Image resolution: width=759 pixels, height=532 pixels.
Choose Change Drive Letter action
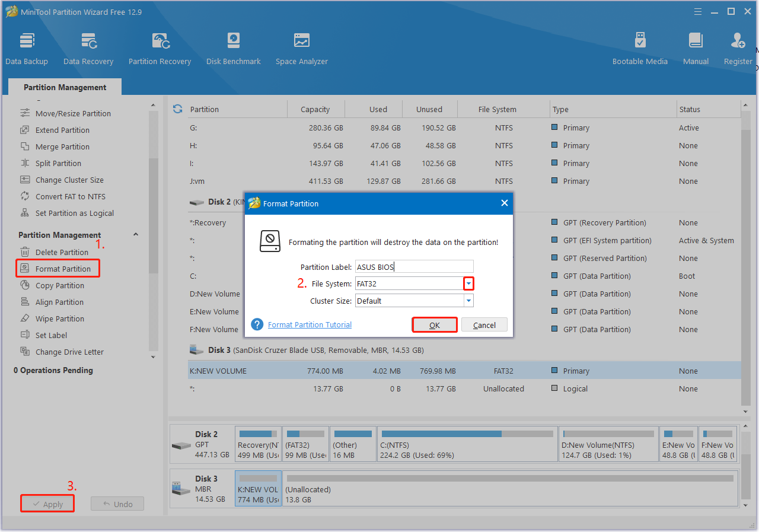pyautogui.click(x=69, y=352)
